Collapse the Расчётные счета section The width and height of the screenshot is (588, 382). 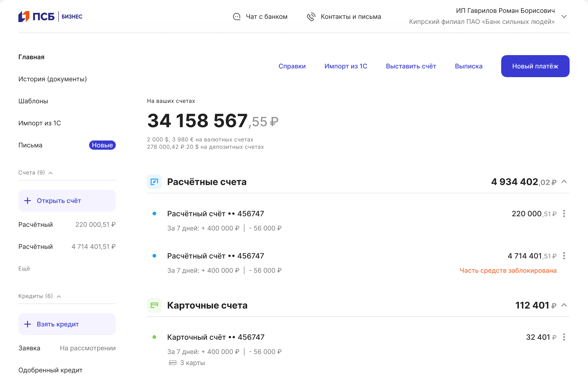tap(564, 182)
